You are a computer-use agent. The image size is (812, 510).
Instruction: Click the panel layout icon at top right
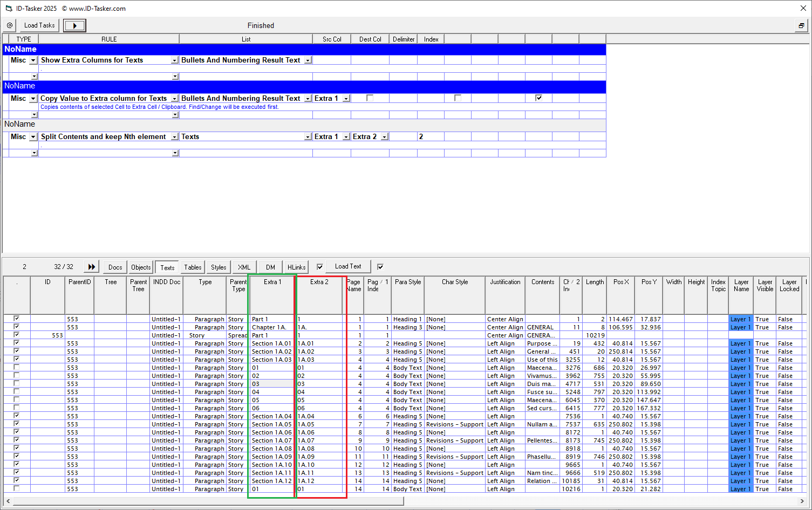pos(802,25)
